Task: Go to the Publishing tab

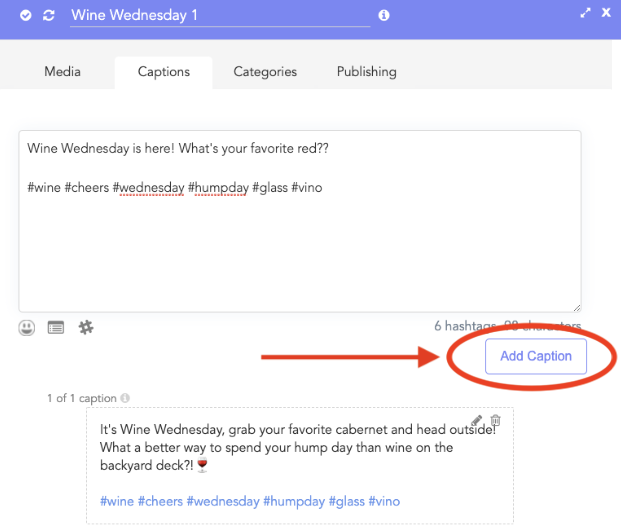Action: coord(366,72)
